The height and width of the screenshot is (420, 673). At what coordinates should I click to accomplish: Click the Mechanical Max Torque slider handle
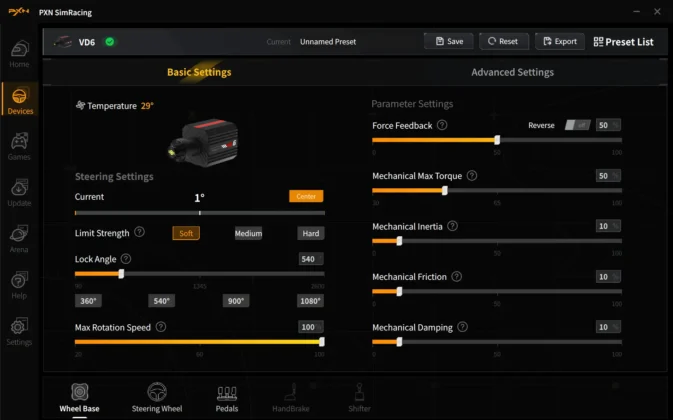pyautogui.click(x=445, y=190)
